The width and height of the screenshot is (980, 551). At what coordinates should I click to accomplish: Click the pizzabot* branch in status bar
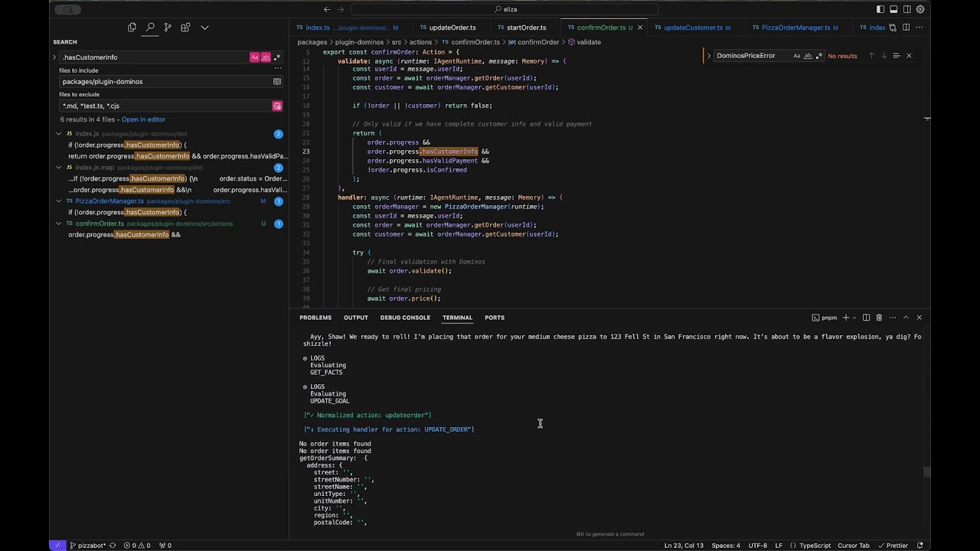click(x=87, y=546)
